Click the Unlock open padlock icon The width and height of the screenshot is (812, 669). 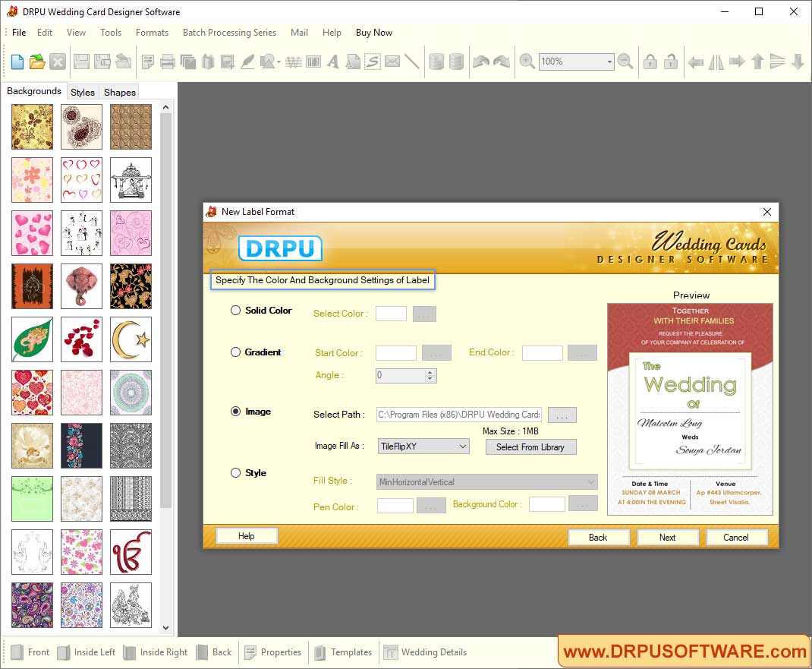(x=670, y=62)
